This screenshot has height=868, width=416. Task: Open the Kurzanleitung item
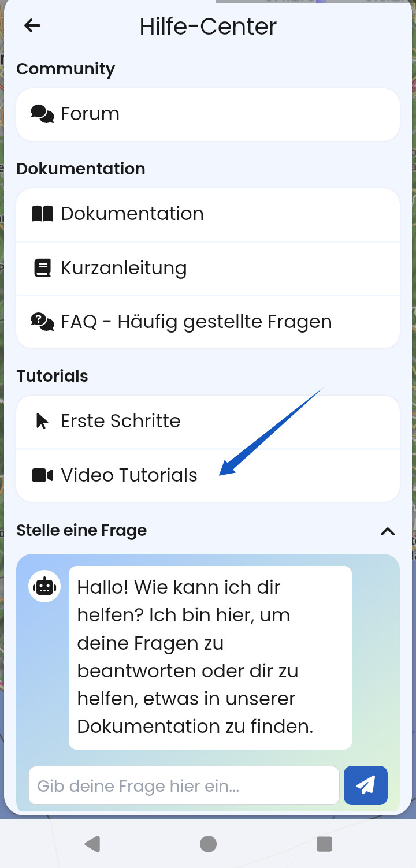pos(208,269)
